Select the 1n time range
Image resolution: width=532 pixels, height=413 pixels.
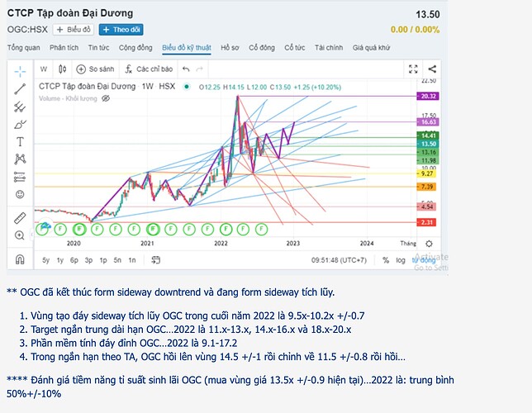coord(132,260)
